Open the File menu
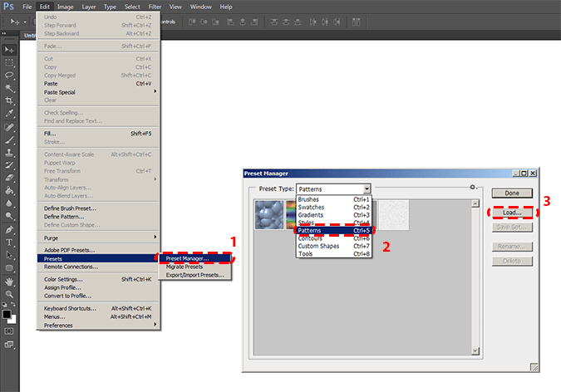This screenshot has height=392, width=561. click(x=27, y=7)
